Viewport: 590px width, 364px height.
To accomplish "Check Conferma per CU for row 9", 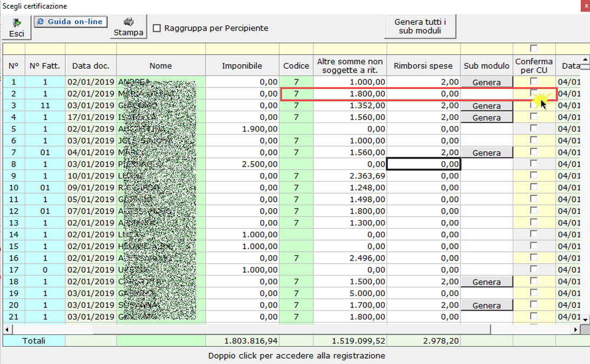I will pos(533,175).
